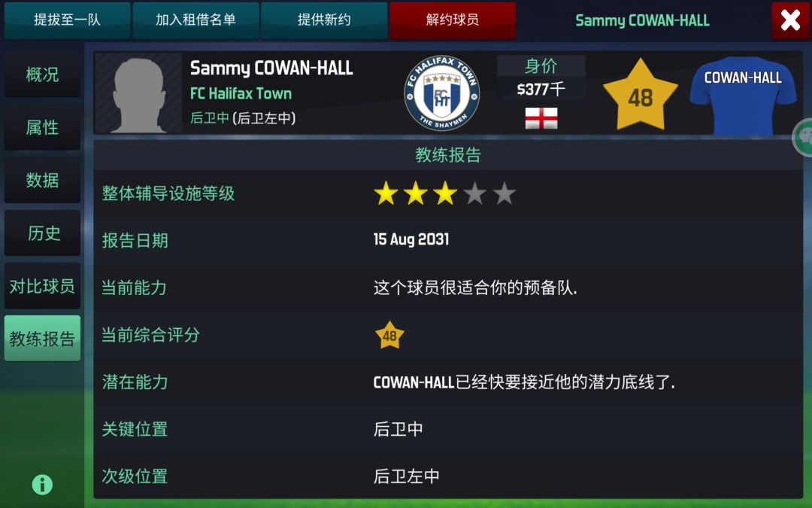Screen dimensions: 812x508
Task: Click the FC Halifax Town club crest
Action: (x=442, y=93)
